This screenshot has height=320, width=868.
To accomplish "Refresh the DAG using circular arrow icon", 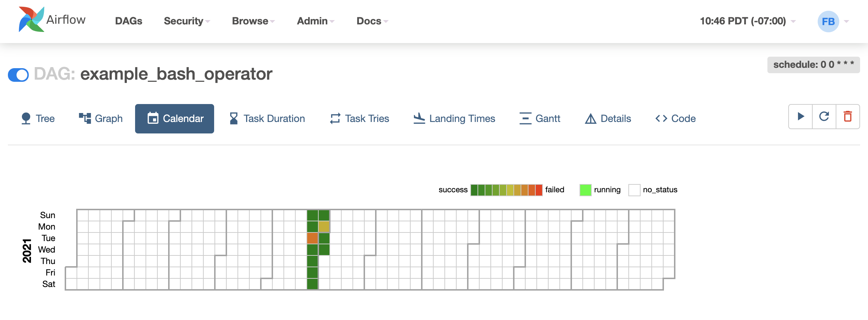I will click(824, 117).
